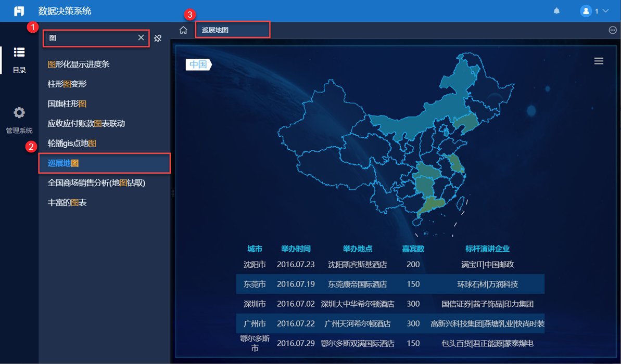Click guest count 300 for 广州市
Image resolution: width=621 pixels, height=364 pixels.
tap(413, 323)
